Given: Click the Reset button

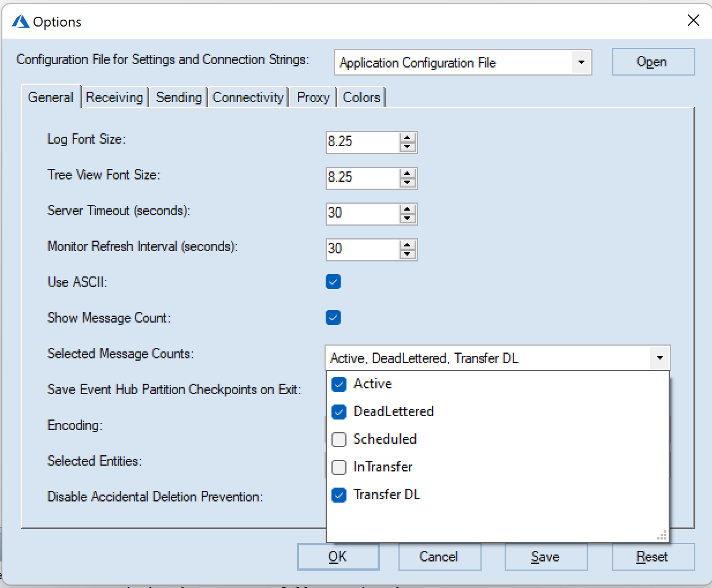Looking at the screenshot, I should (653, 557).
